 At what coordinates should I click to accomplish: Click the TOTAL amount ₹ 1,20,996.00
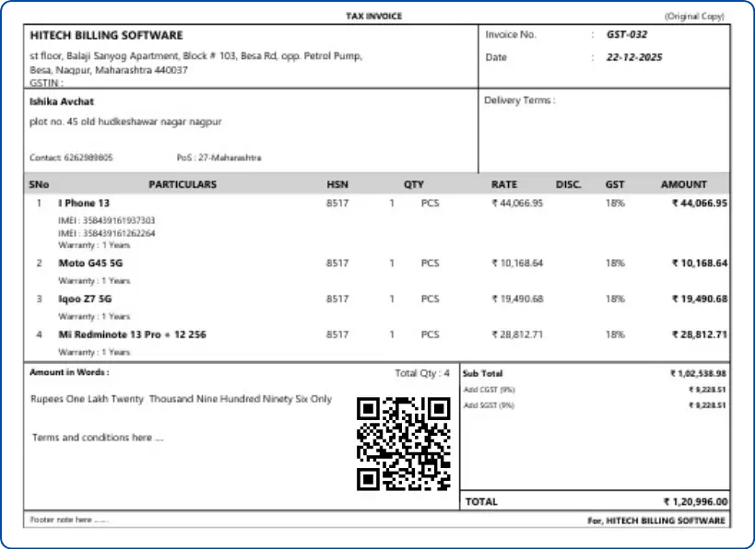(x=695, y=502)
